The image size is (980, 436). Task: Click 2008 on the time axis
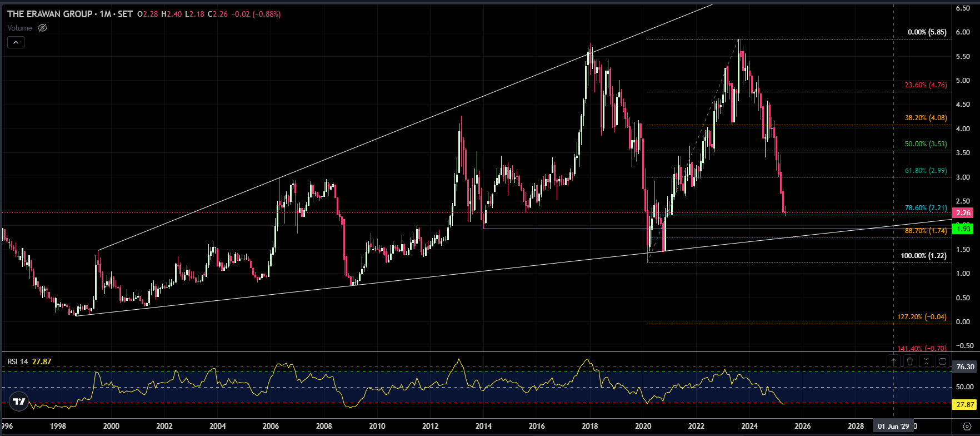pyautogui.click(x=324, y=427)
